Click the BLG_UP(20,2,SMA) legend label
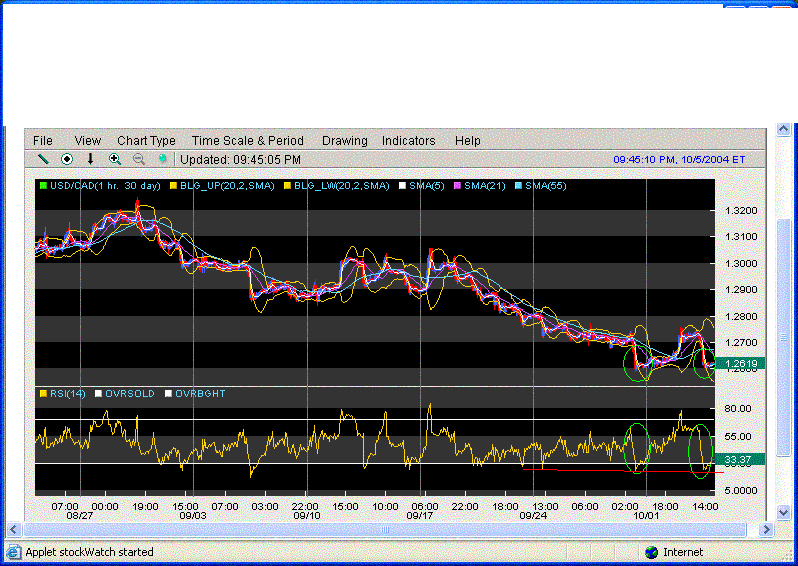The height and width of the screenshot is (566, 798). [x=227, y=186]
